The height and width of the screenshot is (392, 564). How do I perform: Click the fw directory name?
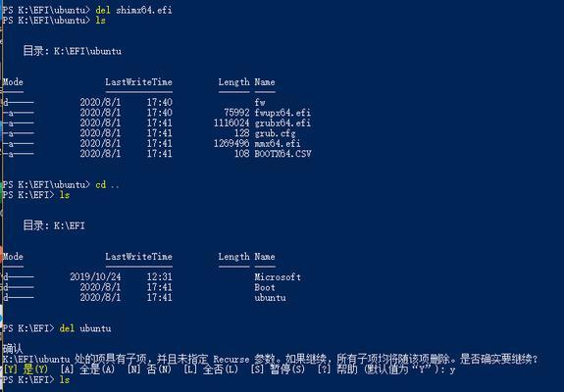[x=260, y=102]
